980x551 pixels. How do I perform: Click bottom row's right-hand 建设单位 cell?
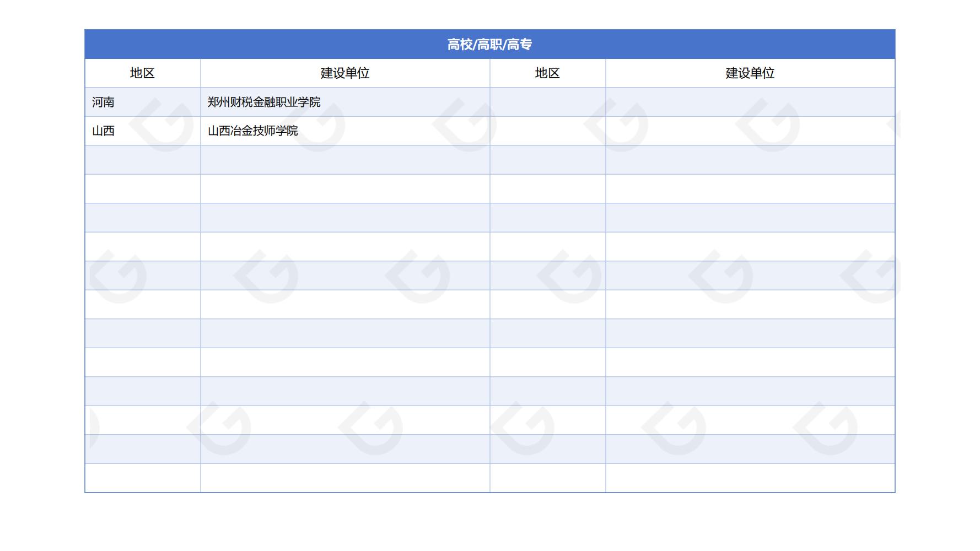[750, 478]
